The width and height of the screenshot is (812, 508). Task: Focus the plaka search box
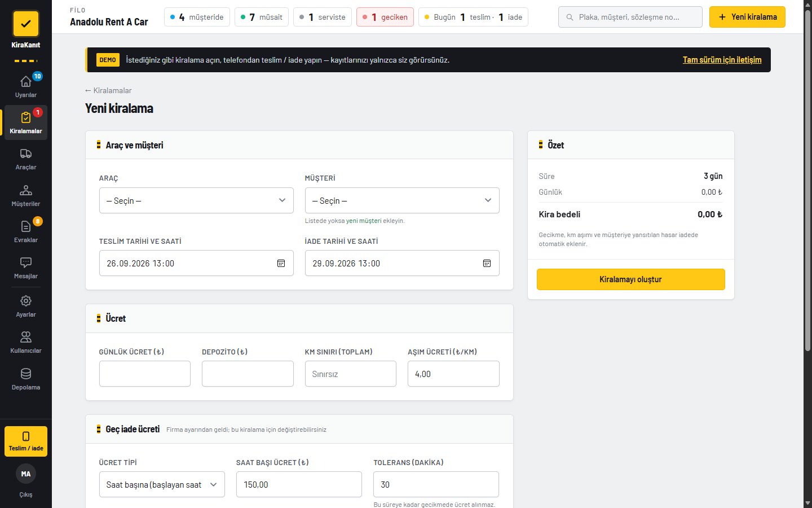pos(630,17)
